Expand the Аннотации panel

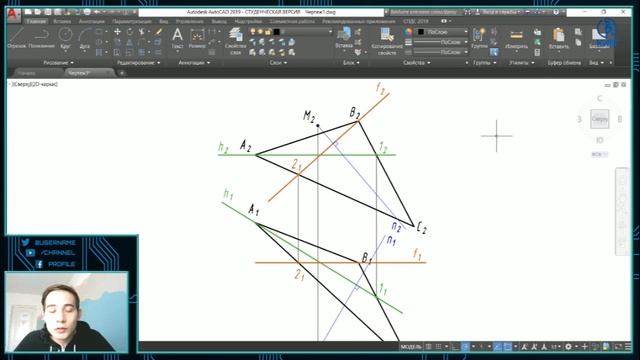194,63
